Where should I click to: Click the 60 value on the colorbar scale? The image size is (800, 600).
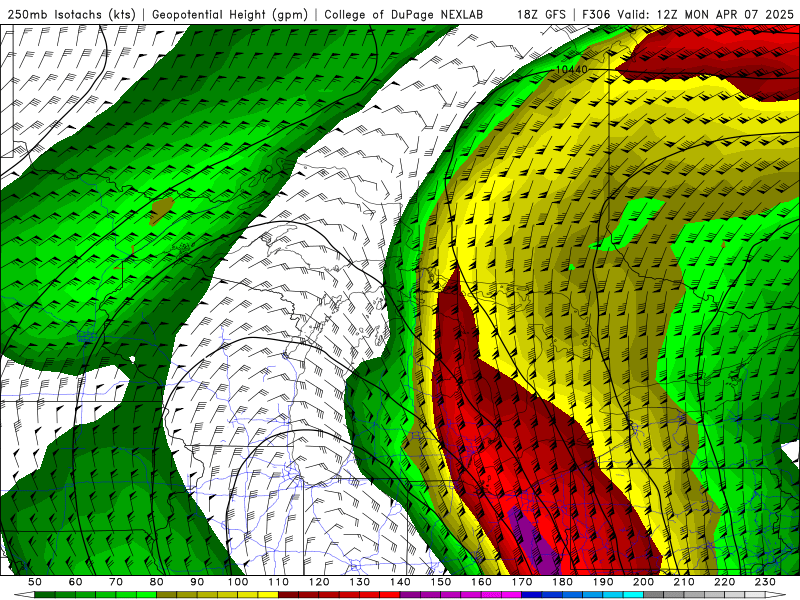pyautogui.click(x=75, y=582)
